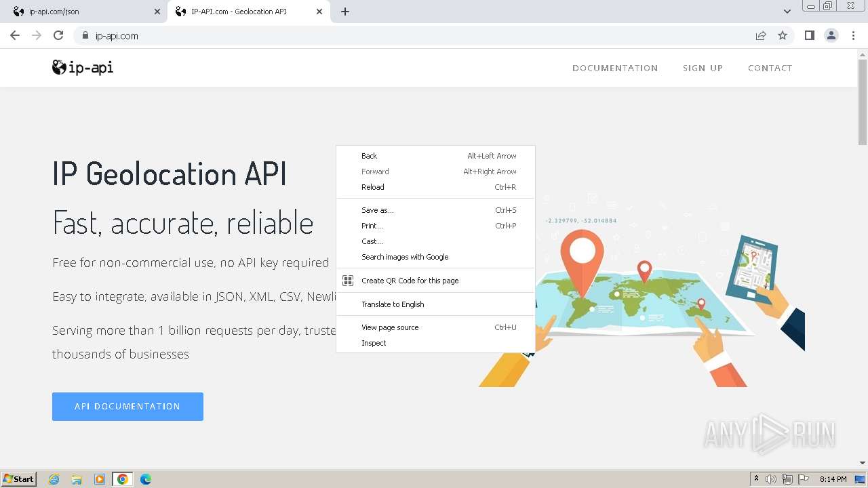This screenshot has width=868, height=488.
Task: Open a new tab with plus button
Action: click(x=345, y=12)
